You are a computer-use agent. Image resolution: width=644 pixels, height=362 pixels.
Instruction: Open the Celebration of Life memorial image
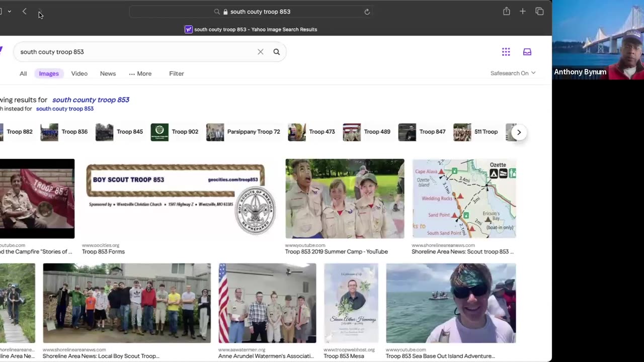point(351,303)
